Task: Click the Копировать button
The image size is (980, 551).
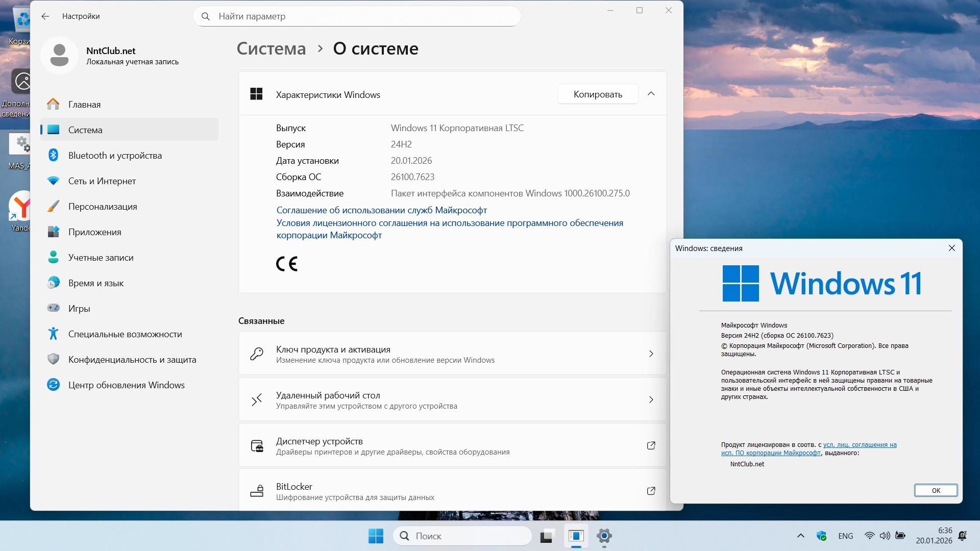Action: 598,94
